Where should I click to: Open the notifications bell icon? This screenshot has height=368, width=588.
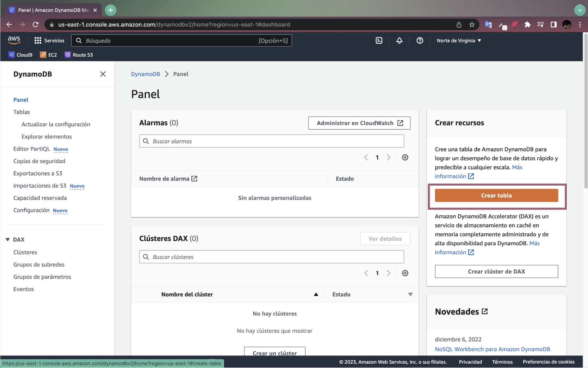tap(399, 40)
